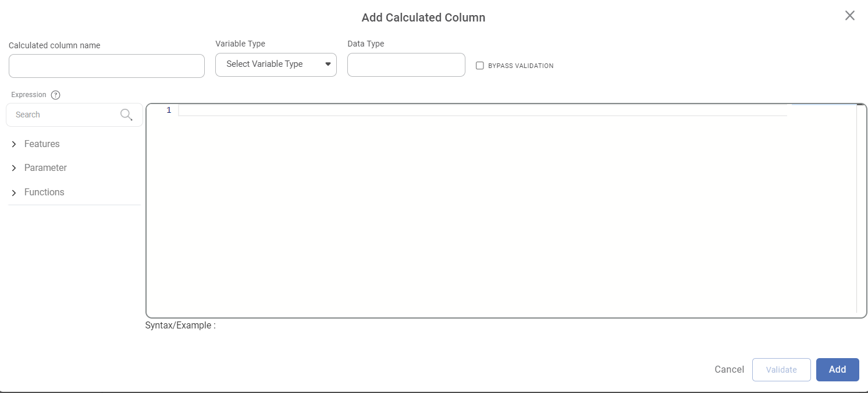Close the Add Calculated Column dialog
This screenshot has width=868, height=393.
[x=849, y=15]
